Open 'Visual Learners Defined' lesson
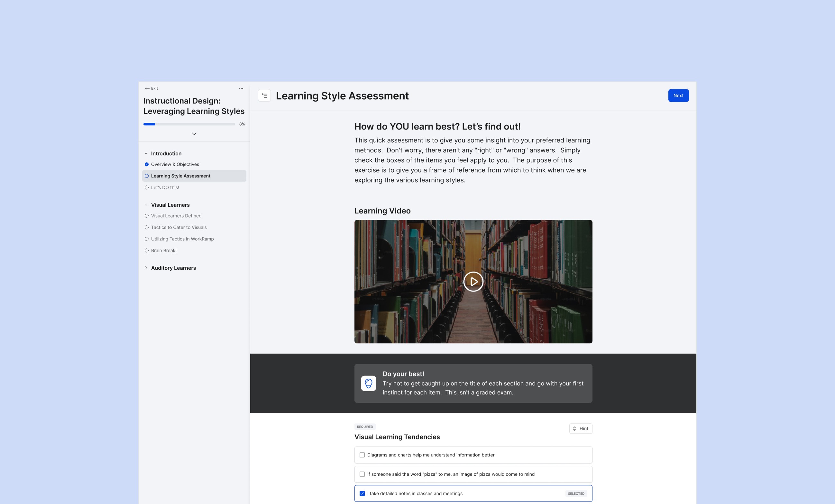 [x=176, y=216]
